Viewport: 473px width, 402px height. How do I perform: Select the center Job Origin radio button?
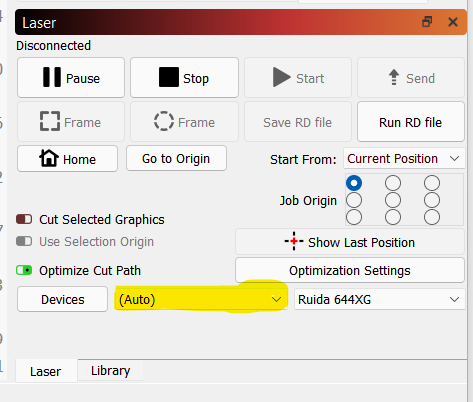point(393,200)
